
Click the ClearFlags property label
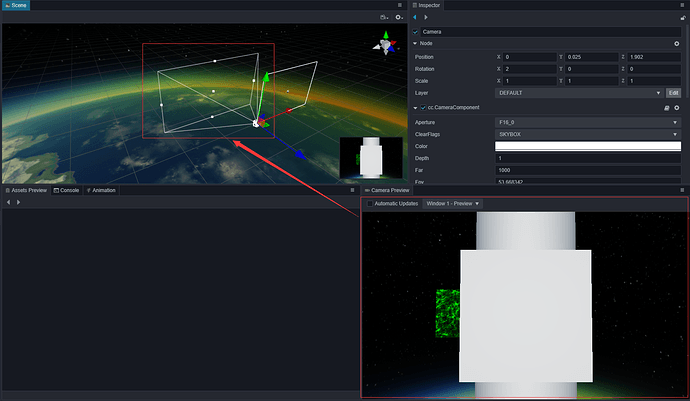click(427, 134)
